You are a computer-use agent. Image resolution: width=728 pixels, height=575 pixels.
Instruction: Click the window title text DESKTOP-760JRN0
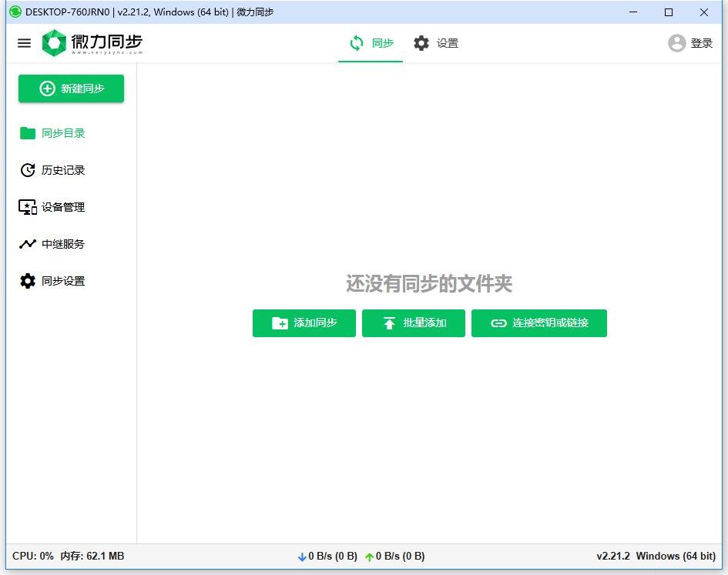click(67, 12)
